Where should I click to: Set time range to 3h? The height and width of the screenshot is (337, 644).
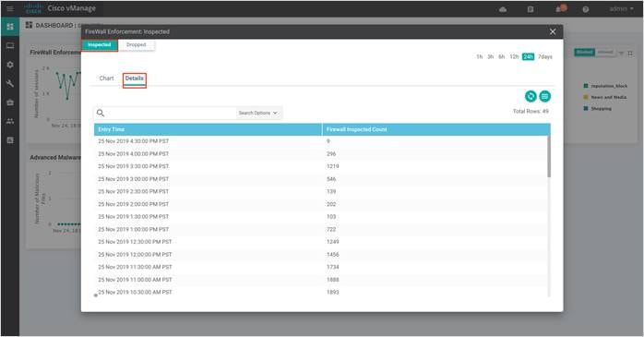[491, 56]
